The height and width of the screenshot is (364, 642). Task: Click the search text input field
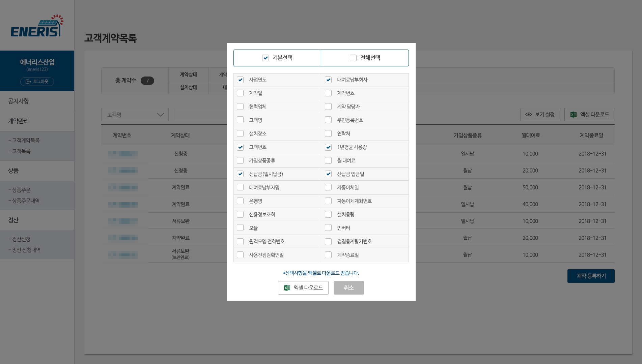tap(200, 115)
